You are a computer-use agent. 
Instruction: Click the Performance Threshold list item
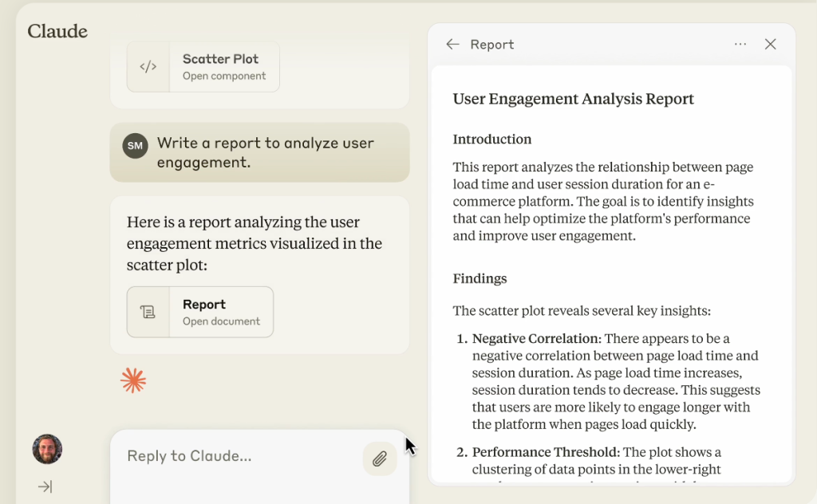point(546,452)
